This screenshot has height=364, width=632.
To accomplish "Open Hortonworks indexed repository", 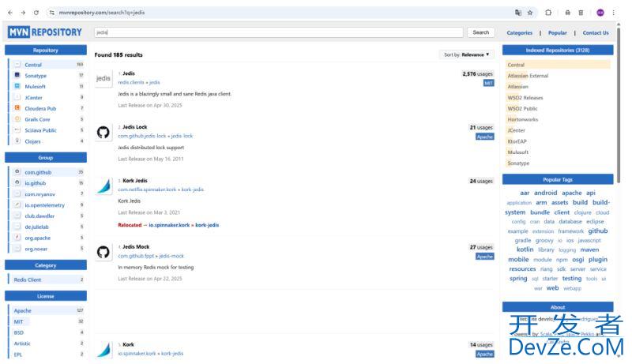I will [x=523, y=119].
